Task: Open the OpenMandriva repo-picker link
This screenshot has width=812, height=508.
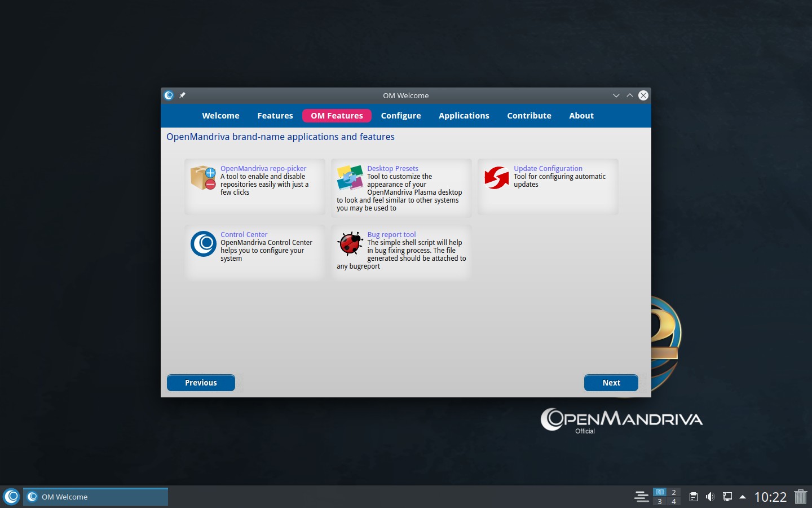Action: click(263, 168)
